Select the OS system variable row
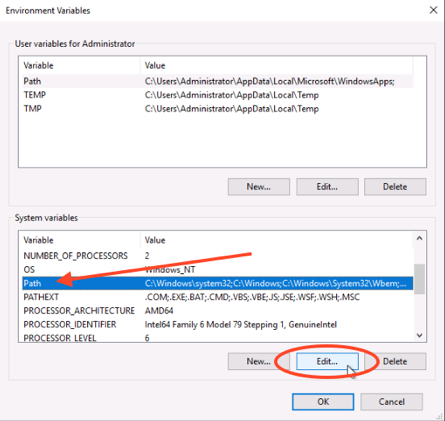The image size is (445, 421). (218, 270)
